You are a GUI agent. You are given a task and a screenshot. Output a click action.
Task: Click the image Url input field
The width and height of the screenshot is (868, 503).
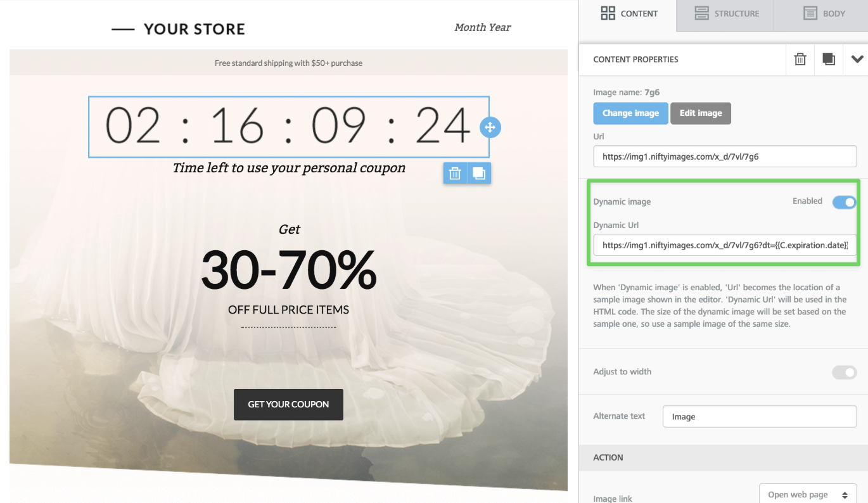[x=724, y=156]
